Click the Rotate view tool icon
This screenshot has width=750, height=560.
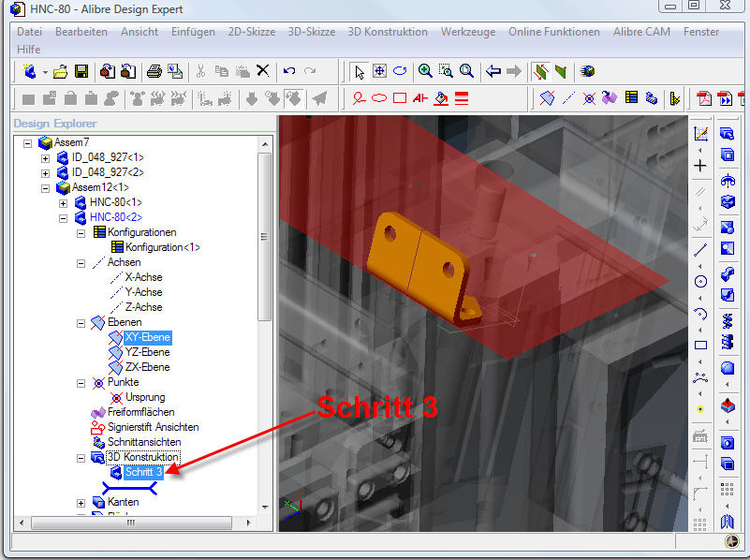[x=400, y=71]
